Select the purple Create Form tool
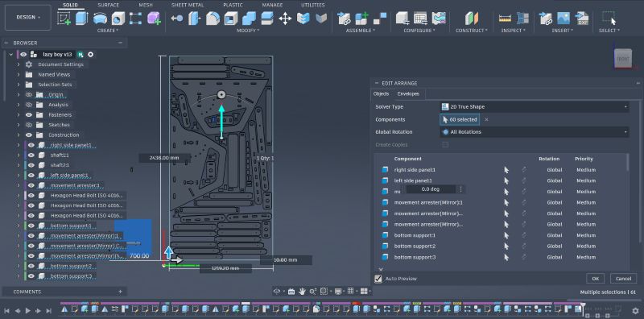 coord(154,18)
